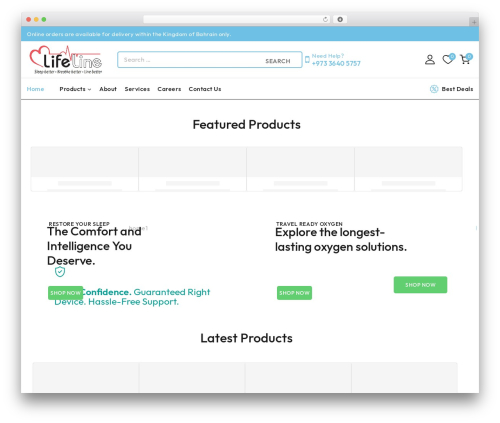Viewport: 500px width, 423px height.
Task: Click the browser download button icon
Action: point(340,19)
